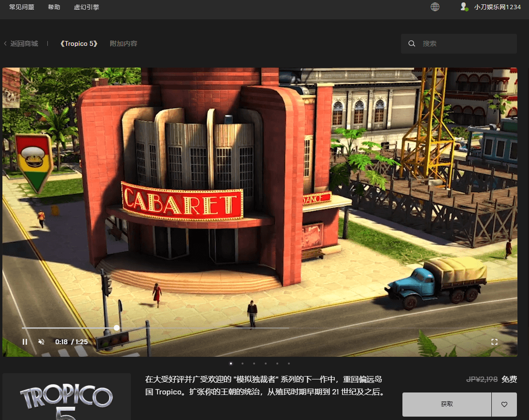Go back via 返回商城 link
529x420 pixels.
24,43
